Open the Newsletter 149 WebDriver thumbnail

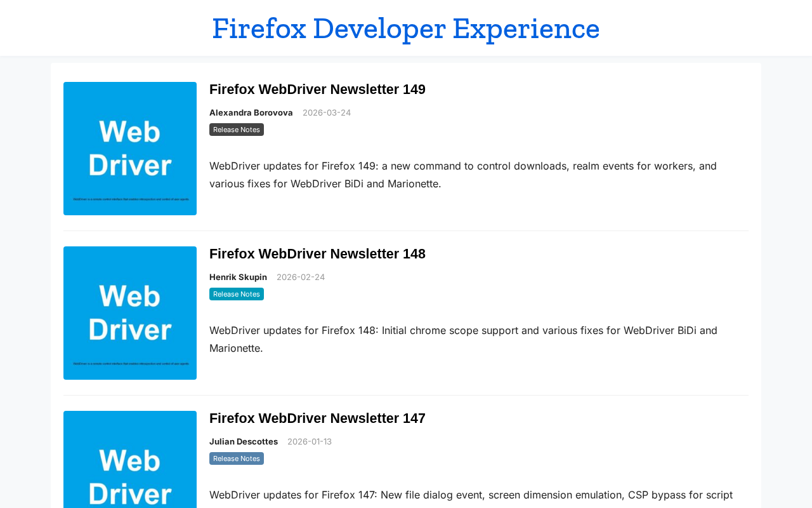pos(130,149)
